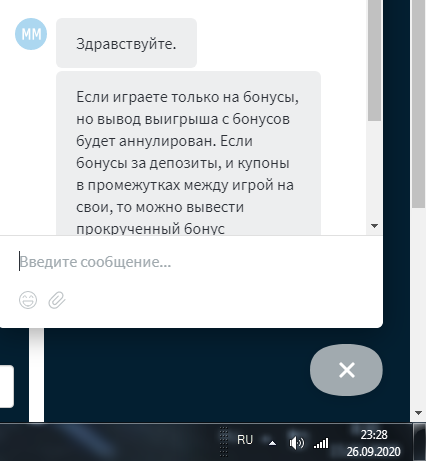Attach a file using the paperclip icon
The height and width of the screenshot is (461, 426).
coord(57,300)
